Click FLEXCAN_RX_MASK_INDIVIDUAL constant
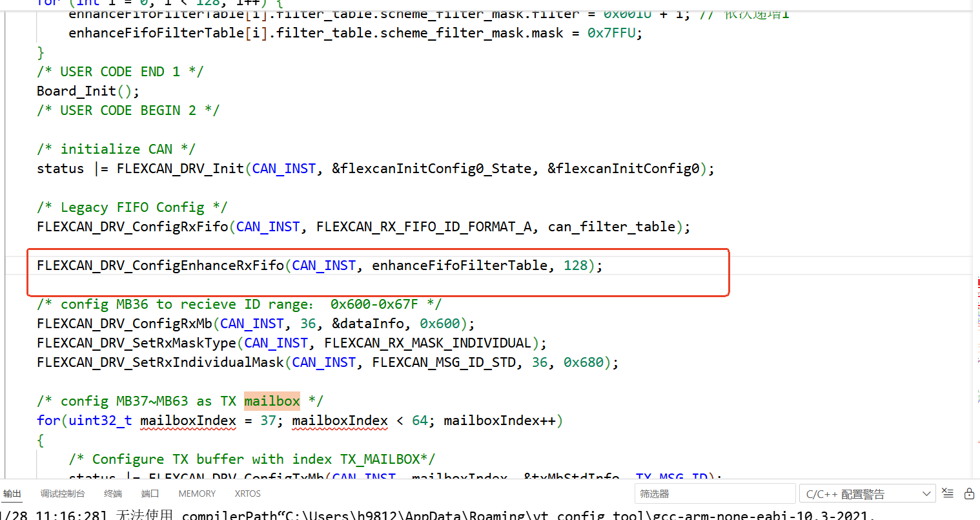 pyautogui.click(x=428, y=343)
